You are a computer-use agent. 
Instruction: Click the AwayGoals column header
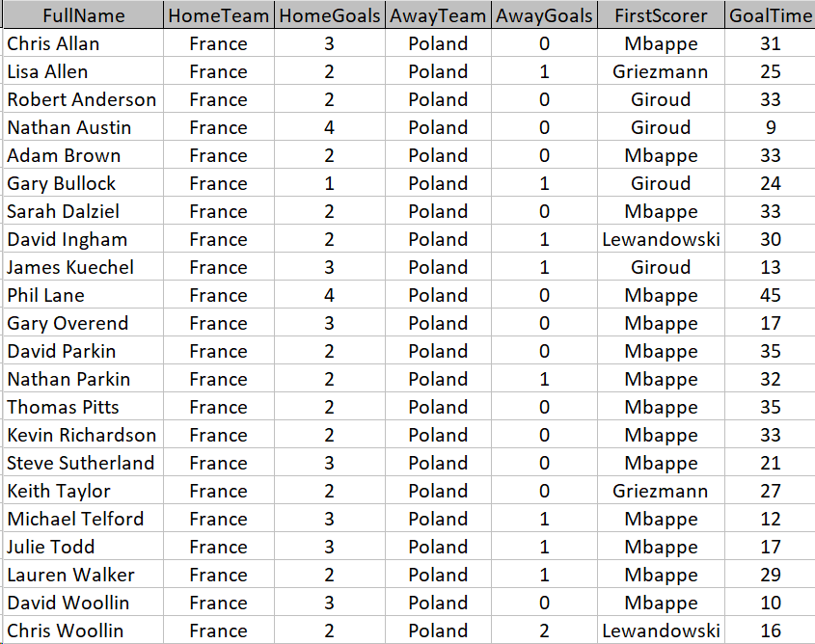coord(544,15)
